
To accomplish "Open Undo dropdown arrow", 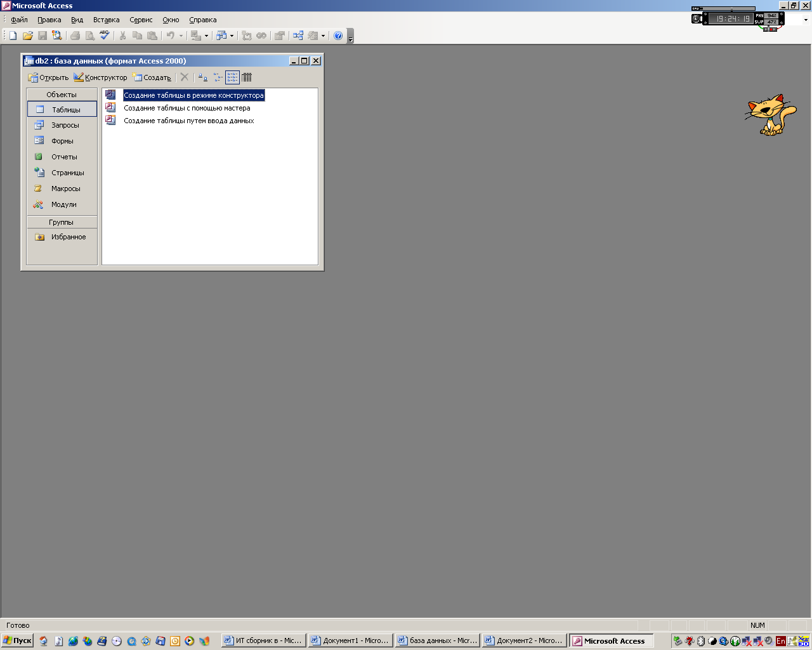I will tap(181, 36).
